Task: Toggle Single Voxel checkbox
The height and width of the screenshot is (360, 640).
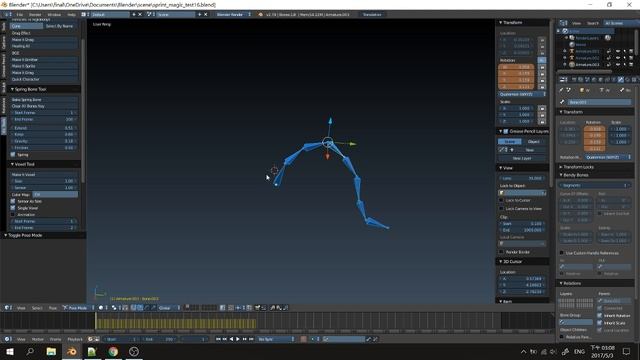Action: (13, 208)
